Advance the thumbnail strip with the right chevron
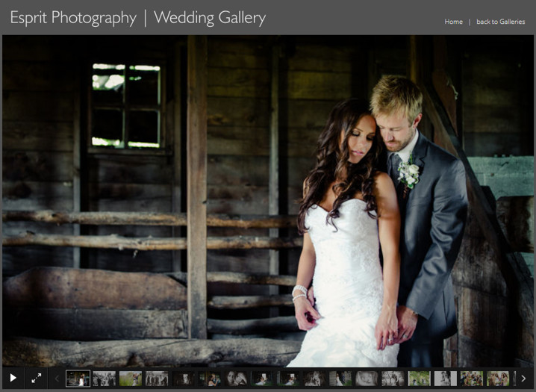Screen dimensions: 536x392 (x=523, y=379)
